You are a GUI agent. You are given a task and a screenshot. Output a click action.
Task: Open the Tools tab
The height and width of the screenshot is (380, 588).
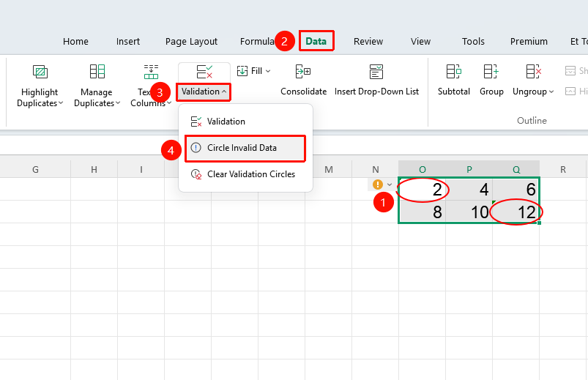point(473,41)
